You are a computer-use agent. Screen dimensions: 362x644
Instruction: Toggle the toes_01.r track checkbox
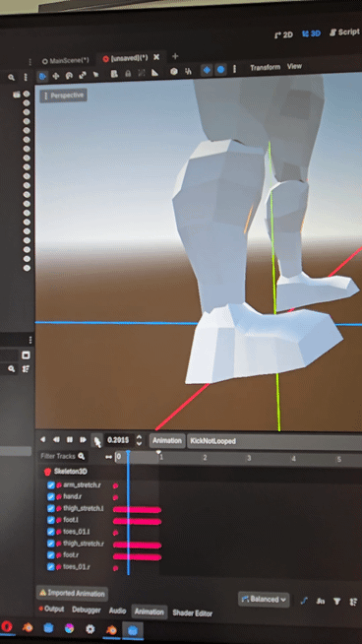coord(51,567)
